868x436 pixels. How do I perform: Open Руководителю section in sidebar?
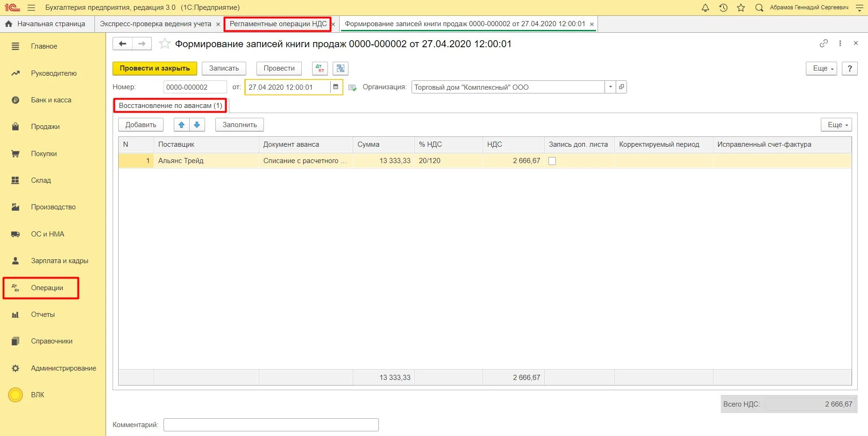(x=53, y=73)
